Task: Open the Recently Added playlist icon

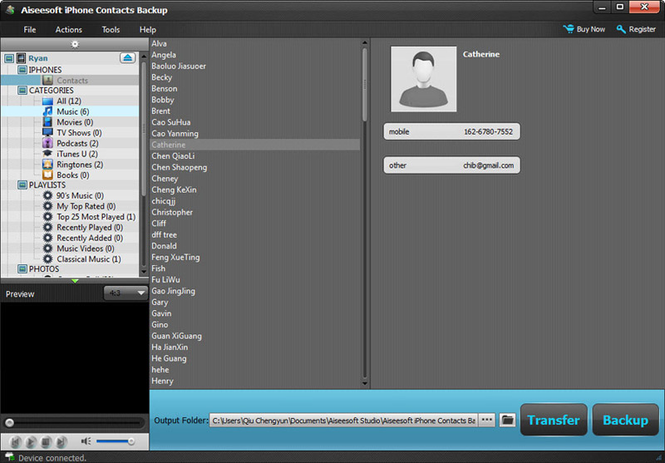Action: click(48, 238)
